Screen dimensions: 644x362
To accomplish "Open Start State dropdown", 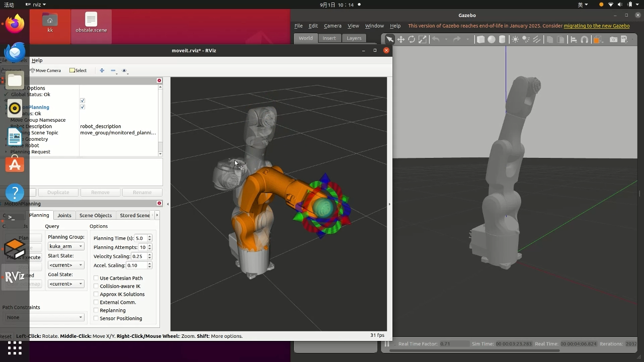I will (66, 265).
